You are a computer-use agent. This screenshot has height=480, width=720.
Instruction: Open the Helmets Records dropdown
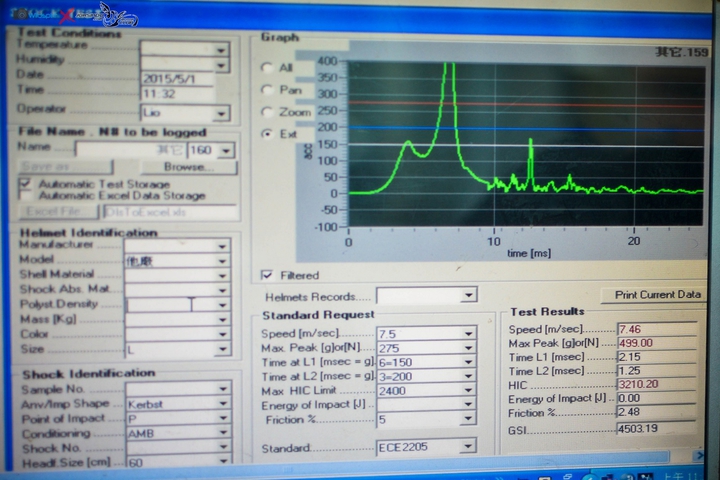[469, 295]
